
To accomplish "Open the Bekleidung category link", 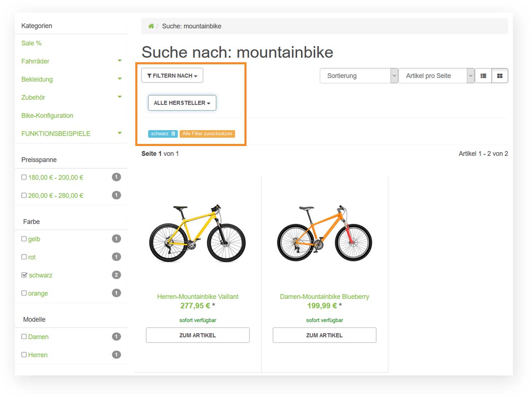I will click(37, 79).
